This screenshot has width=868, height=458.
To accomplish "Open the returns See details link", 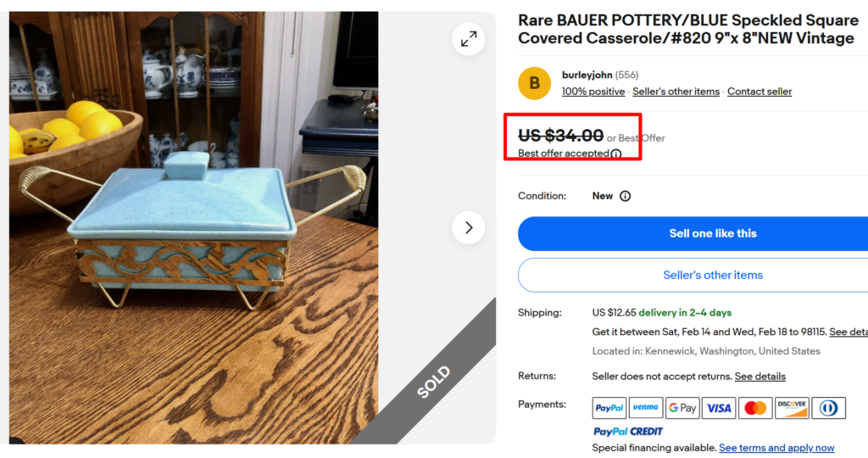I will (759, 377).
